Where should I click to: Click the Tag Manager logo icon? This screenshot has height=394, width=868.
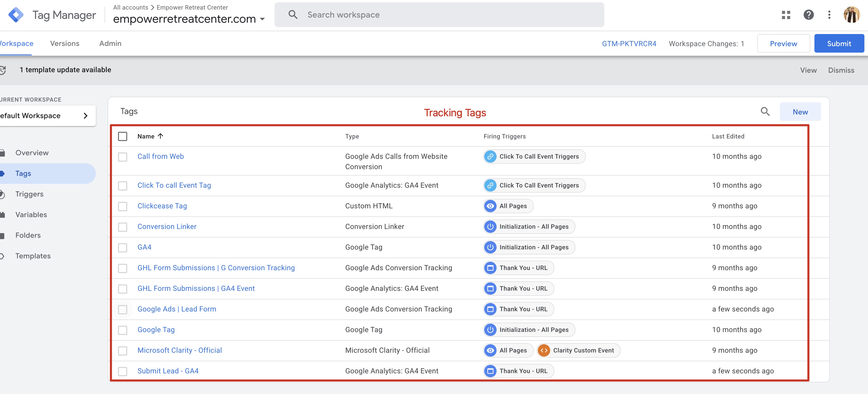(x=15, y=15)
